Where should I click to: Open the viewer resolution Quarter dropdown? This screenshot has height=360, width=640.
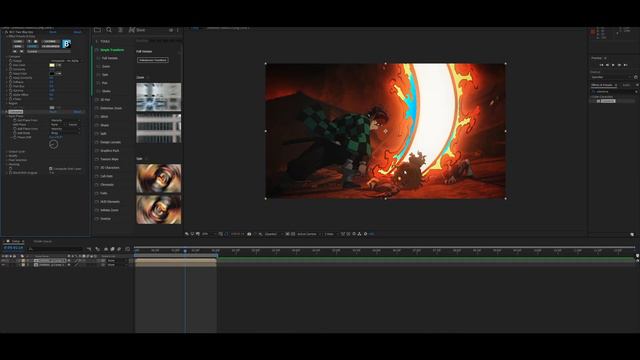273,234
